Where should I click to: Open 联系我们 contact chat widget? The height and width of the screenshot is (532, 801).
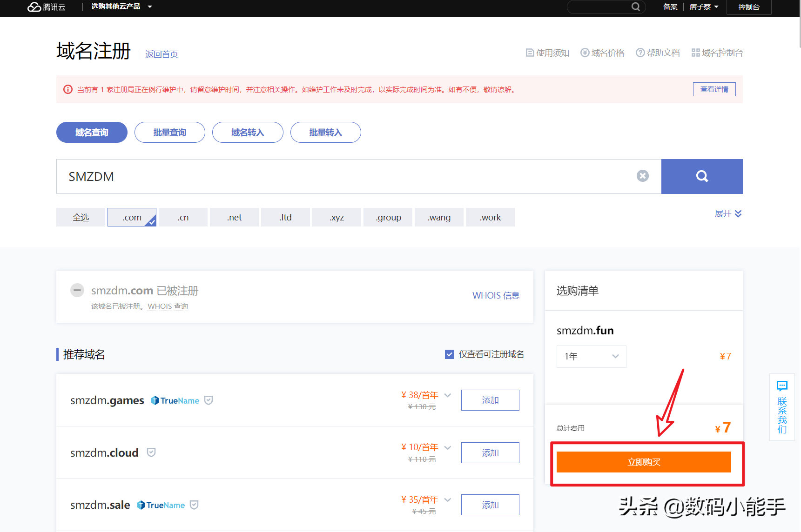point(782,407)
